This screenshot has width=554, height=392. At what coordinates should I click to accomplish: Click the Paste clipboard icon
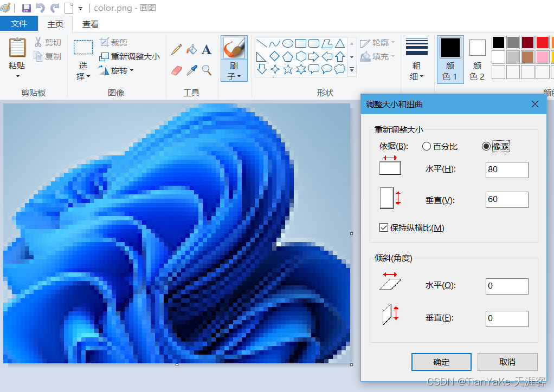tap(17, 47)
